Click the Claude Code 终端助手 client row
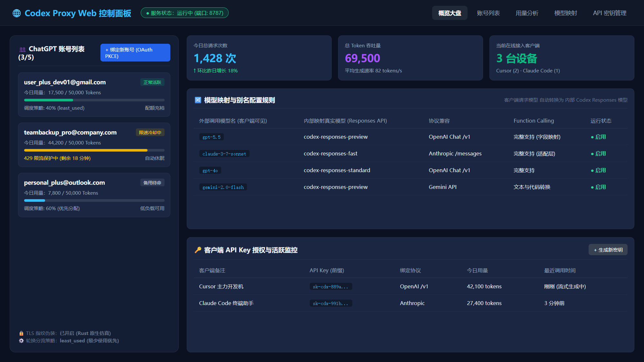The width and height of the screenshot is (644, 362). tap(410, 303)
